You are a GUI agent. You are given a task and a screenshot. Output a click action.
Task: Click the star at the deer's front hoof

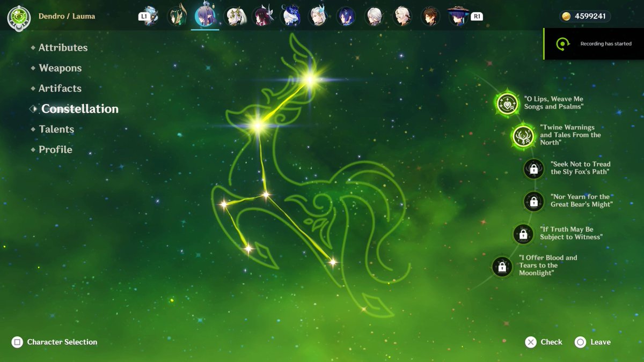(248, 249)
